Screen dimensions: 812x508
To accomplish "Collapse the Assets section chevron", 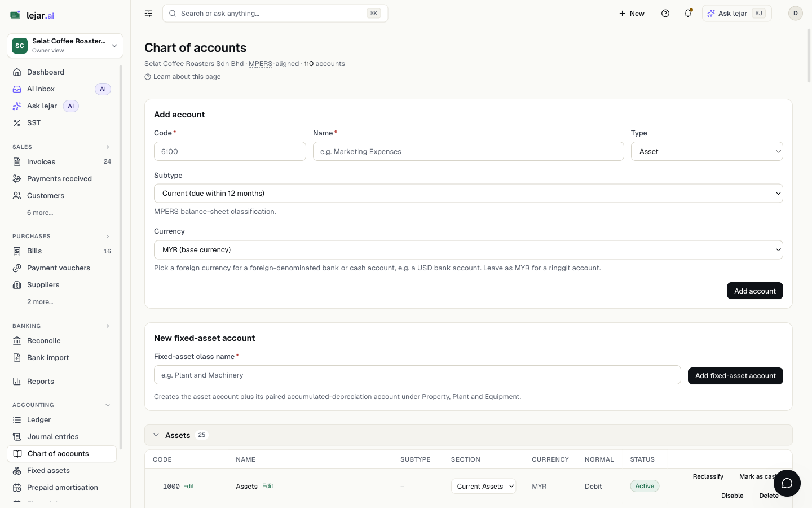I will [x=156, y=435].
